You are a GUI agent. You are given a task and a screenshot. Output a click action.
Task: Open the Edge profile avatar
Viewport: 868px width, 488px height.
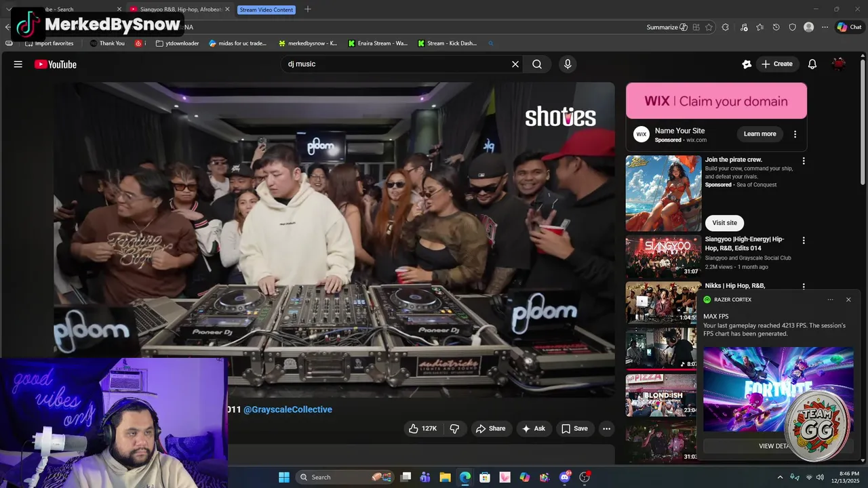tap(808, 27)
